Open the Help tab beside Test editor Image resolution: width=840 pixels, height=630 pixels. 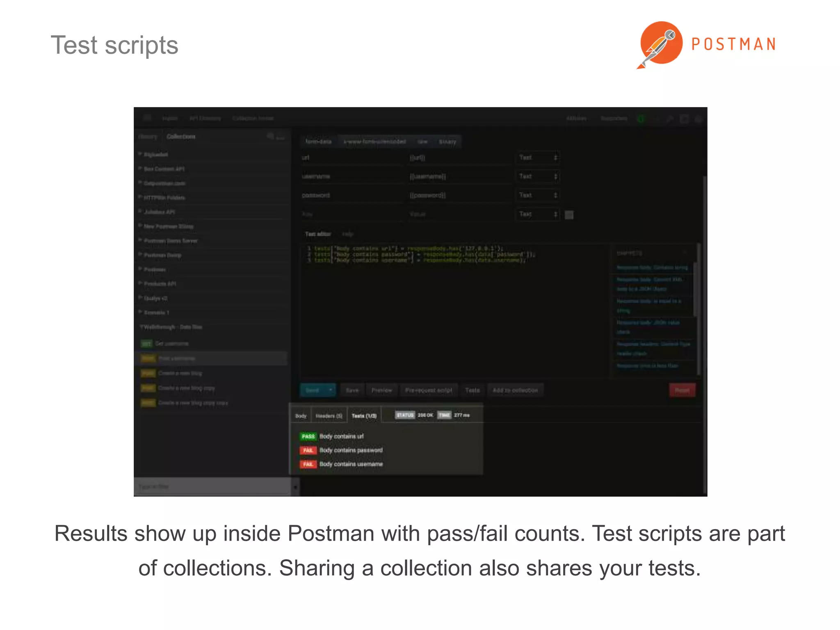[347, 234]
